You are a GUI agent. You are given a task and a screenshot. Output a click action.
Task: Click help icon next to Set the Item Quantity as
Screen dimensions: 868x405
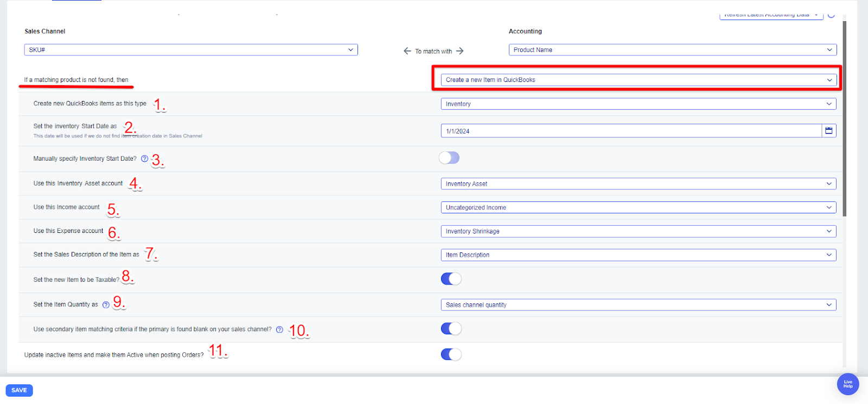click(106, 305)
